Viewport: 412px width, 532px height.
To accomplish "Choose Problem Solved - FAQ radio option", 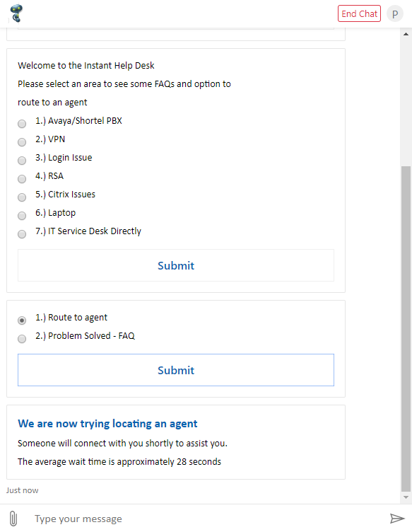I will [22, 339].
